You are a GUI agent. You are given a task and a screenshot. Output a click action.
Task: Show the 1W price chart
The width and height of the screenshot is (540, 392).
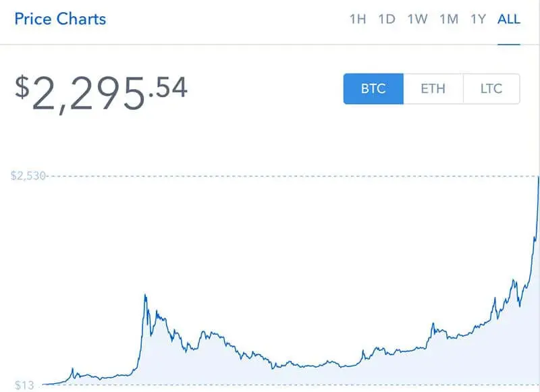[417, 19]
